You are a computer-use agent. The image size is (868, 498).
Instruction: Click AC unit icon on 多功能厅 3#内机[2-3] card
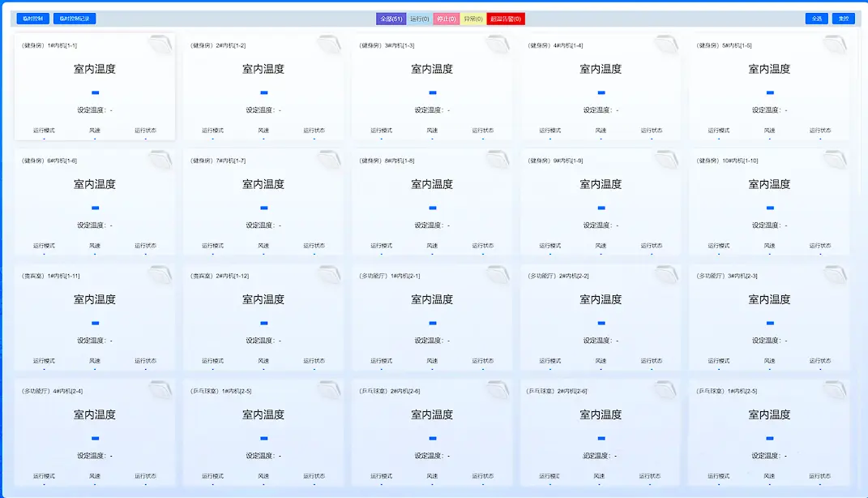click(x=836, y=275)
